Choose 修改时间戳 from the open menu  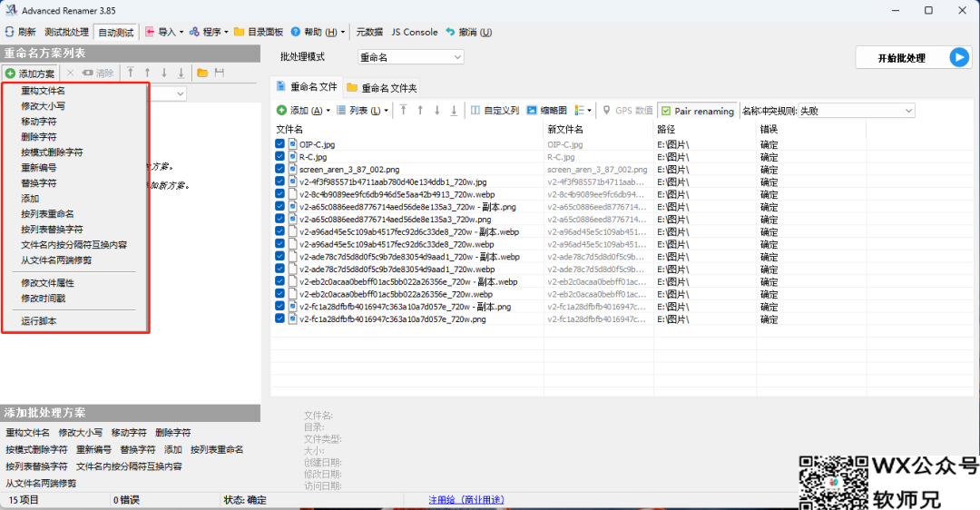(x=44, y=299)
